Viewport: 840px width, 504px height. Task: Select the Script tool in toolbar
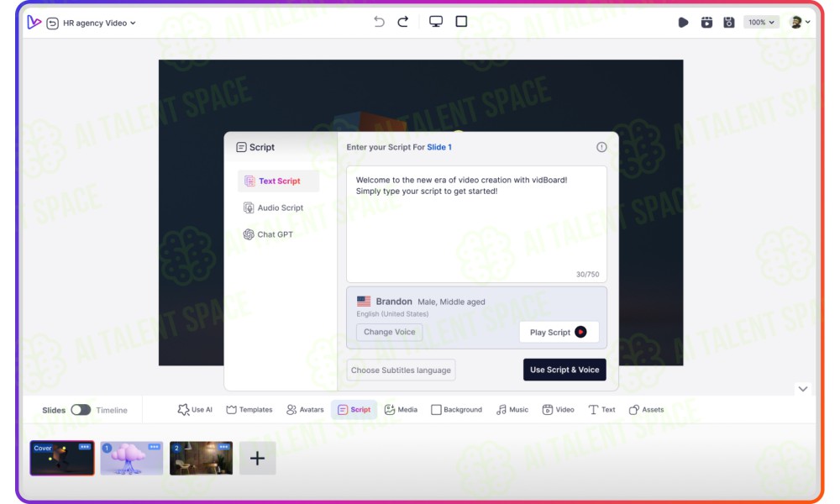tap(354, 410)
